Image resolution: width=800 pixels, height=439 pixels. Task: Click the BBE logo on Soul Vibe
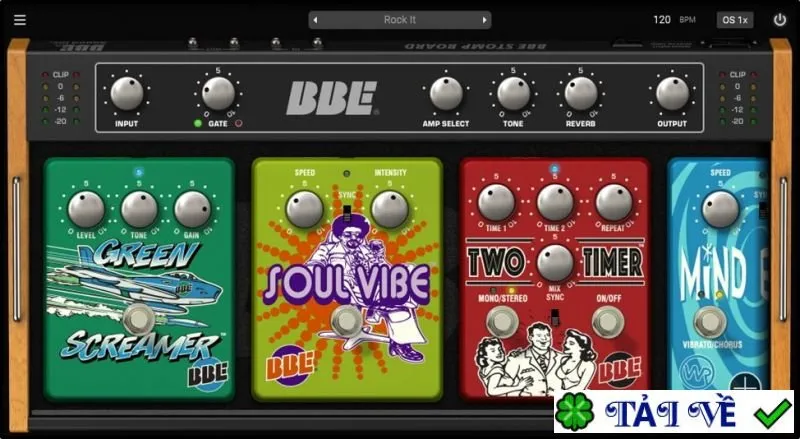tap(289, 365)
